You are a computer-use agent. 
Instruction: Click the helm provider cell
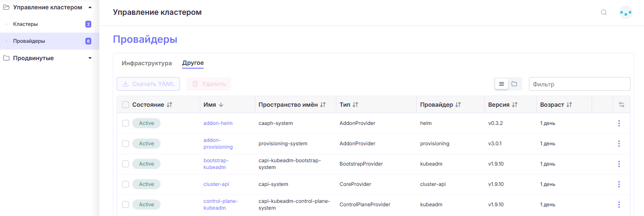[426, 123]
